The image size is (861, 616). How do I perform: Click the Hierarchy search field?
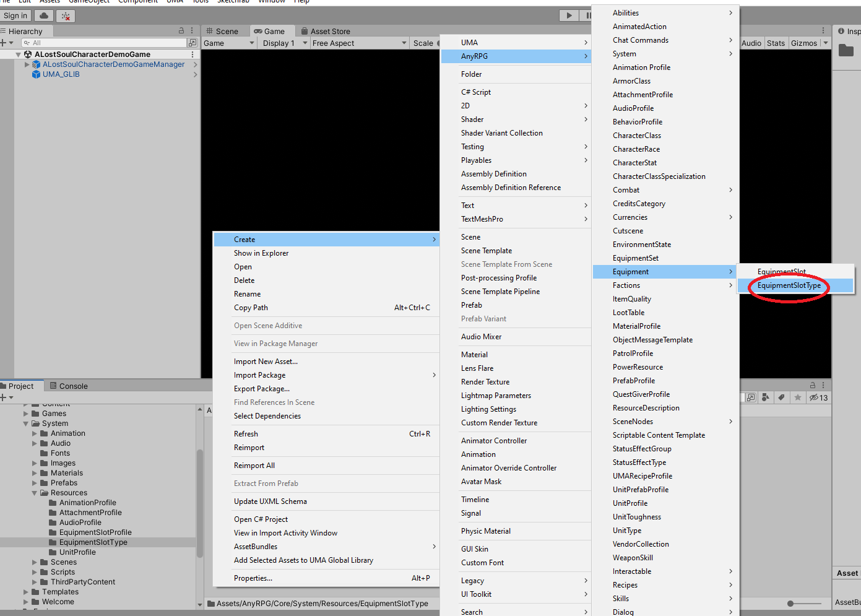(x=104, y=43)
